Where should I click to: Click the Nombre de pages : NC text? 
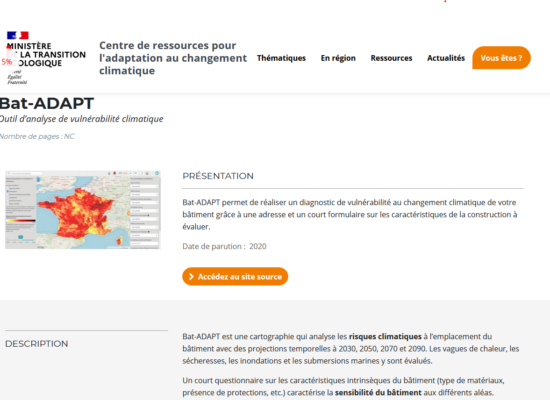[x=37, y=136]
